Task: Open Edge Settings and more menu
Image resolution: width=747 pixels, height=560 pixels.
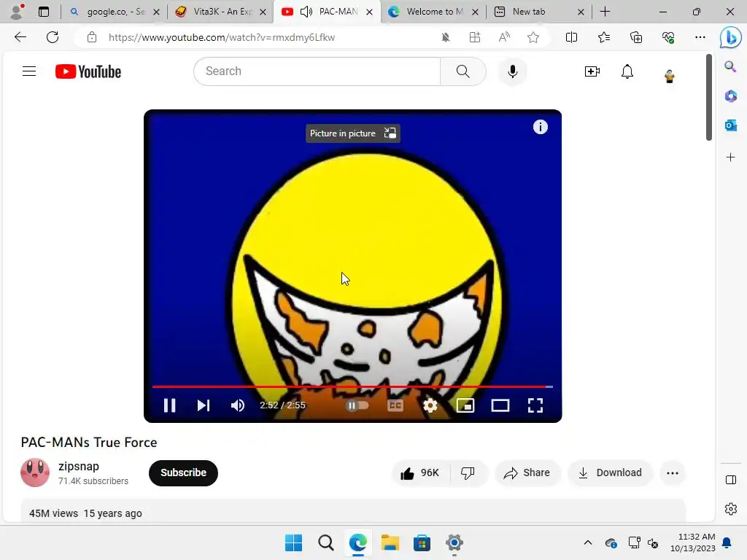Action: point(700,37)
